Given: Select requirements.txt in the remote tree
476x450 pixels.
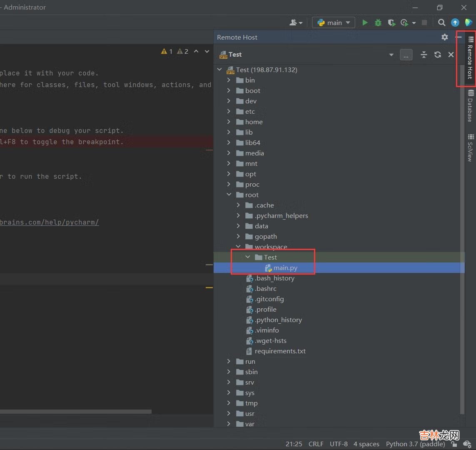Looking at the screenshot, I should (280, 351).
